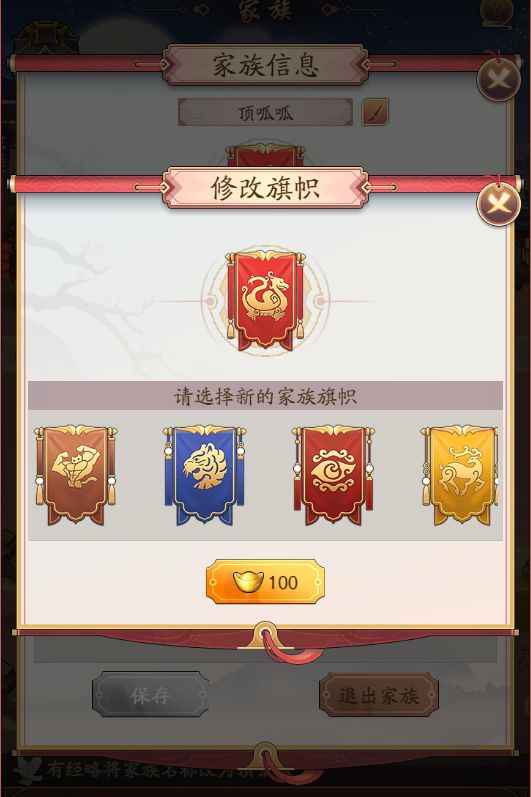Pick the red eye cloud banner
The width and height of the screenshot is (531, 797).
pyautogui.click(x=333, y=475)
